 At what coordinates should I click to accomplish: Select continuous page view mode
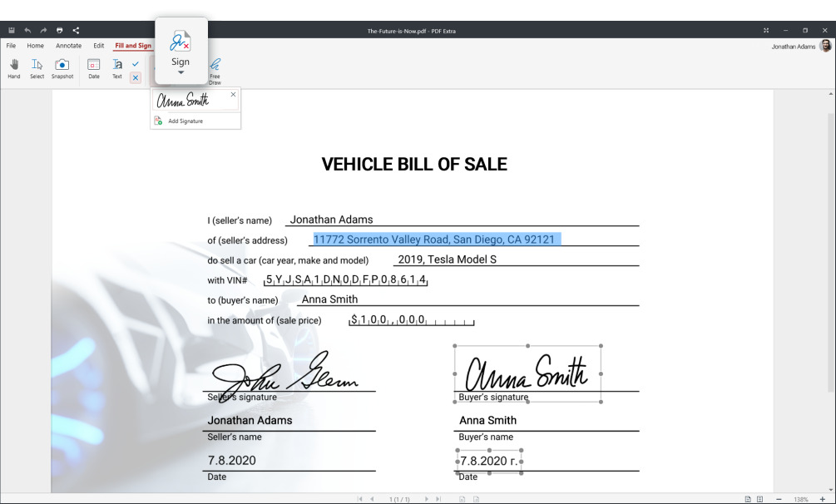(759, 499)
